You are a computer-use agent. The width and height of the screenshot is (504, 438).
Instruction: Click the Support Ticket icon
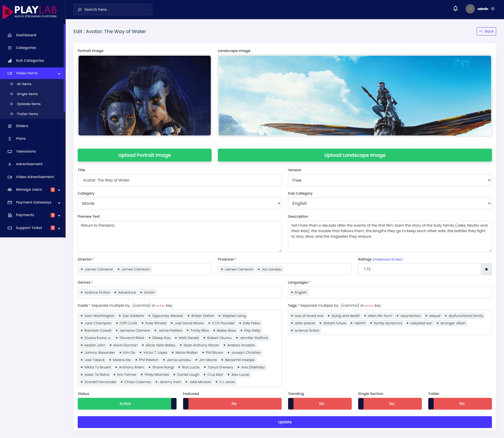click(10, 228)
